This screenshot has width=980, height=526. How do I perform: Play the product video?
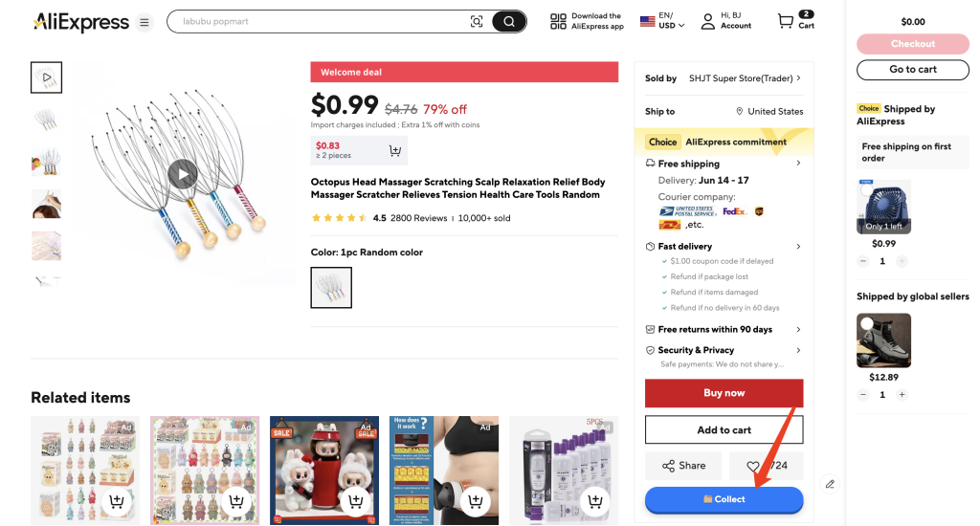(183, 173)
